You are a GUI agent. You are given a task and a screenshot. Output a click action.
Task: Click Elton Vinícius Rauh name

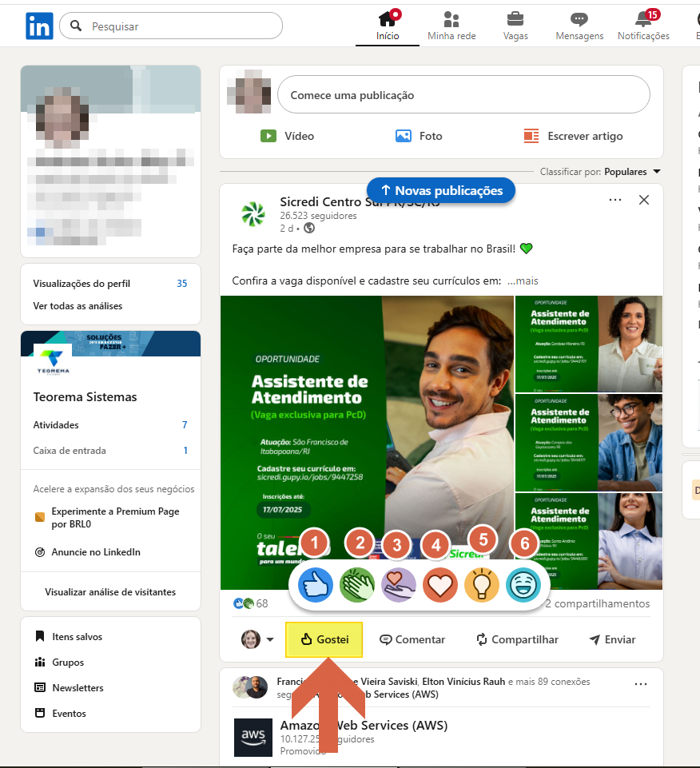tap(463, 682)
